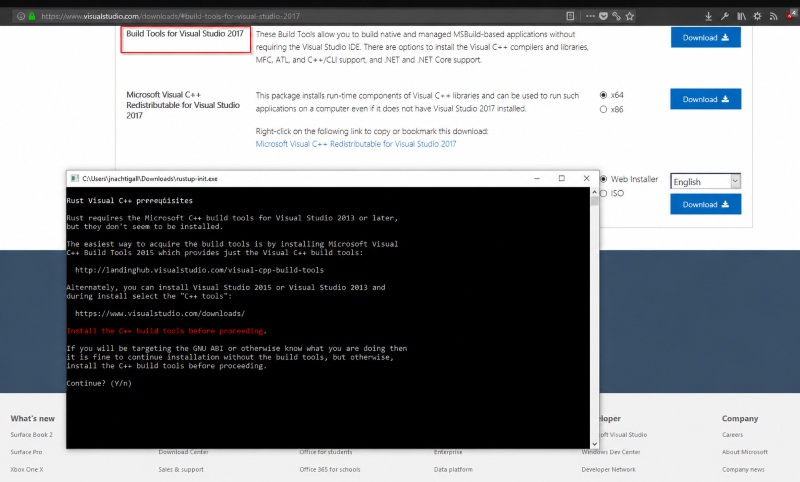This screenshot has height=482, width=800.
Task: Open Careers footer link
Action: point(733,435)
